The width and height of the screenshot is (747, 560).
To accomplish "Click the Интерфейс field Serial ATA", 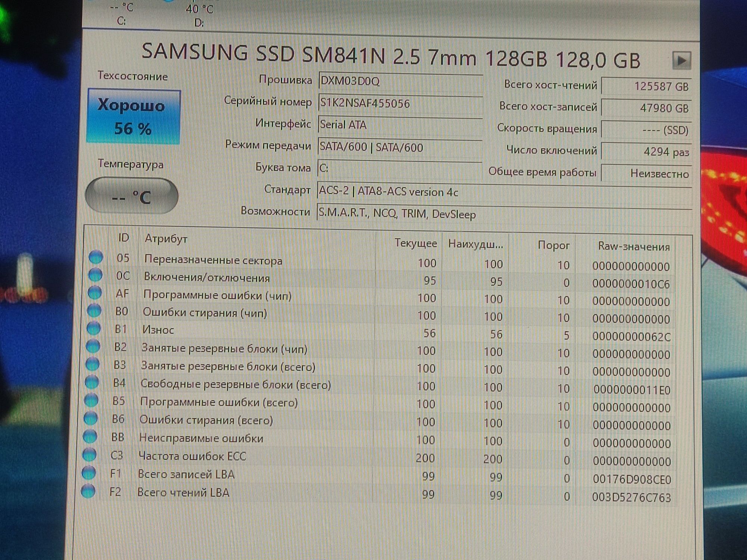I will click(400, 125).
